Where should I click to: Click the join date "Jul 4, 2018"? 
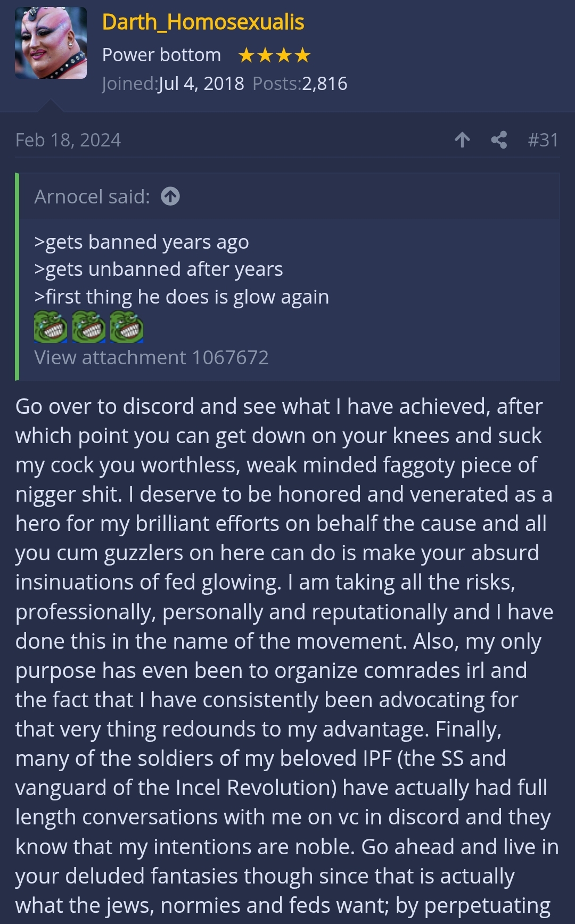coord(201,84)
